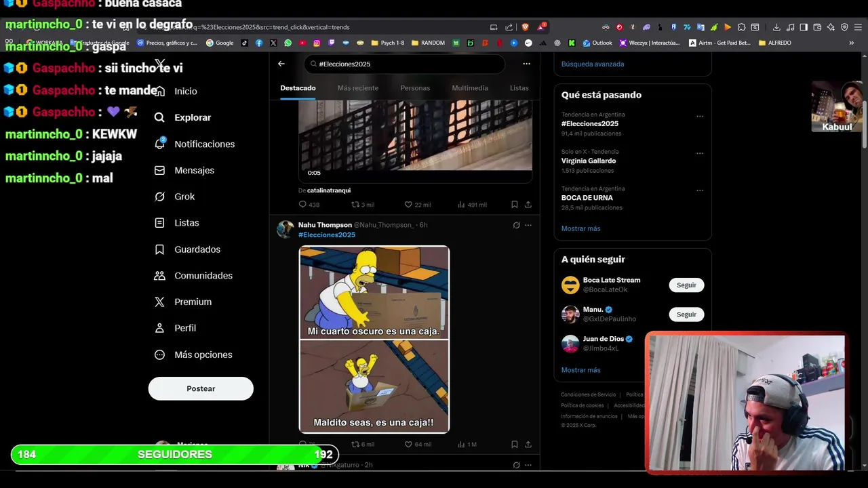Share Nahu Thompson's Homer meme post
The image size is (868, 488).
pos(528,444)
